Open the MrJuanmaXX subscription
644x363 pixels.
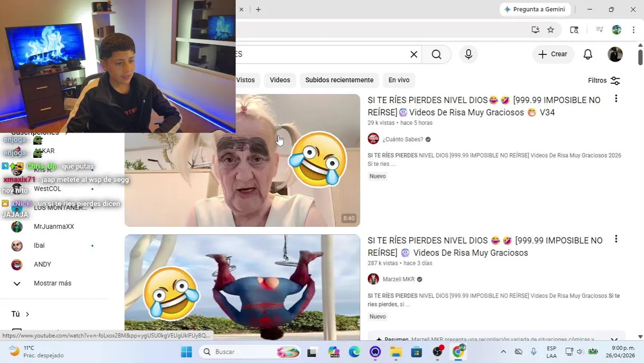pyautogui.click(x=54, y=227)
